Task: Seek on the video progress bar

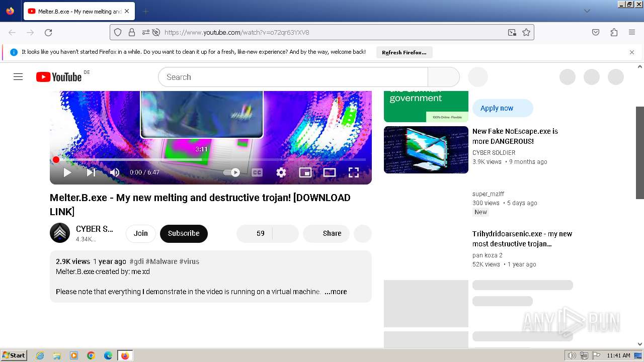Action: coord(211,159)
